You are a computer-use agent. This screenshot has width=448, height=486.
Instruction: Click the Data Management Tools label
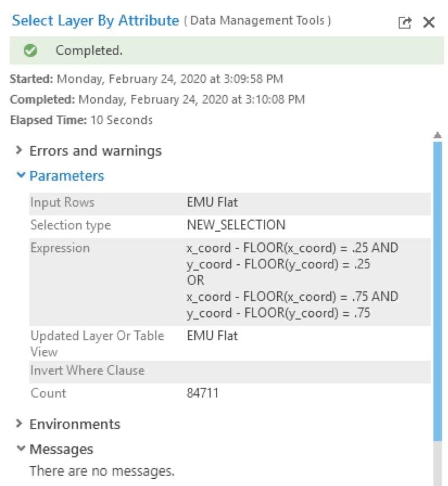[x=258, y=21]
